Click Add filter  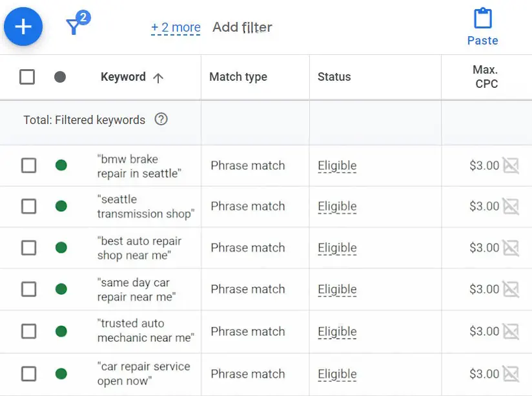point(242,27)
